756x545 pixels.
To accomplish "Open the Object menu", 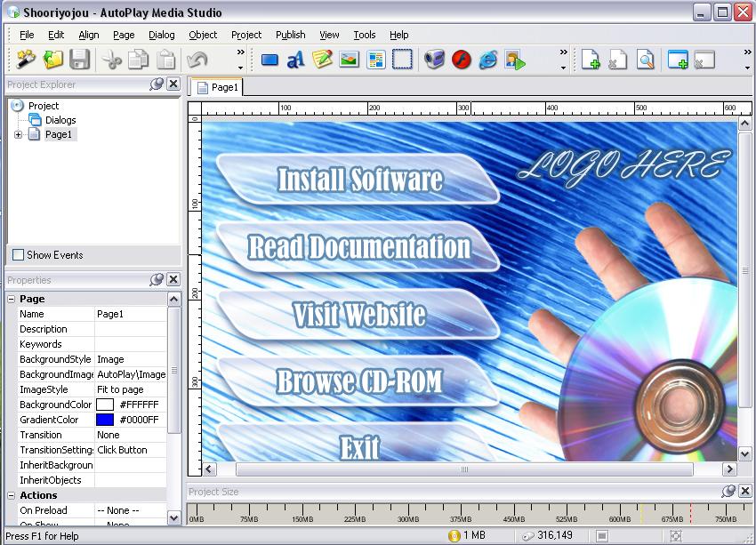I will tap(203, 35).
